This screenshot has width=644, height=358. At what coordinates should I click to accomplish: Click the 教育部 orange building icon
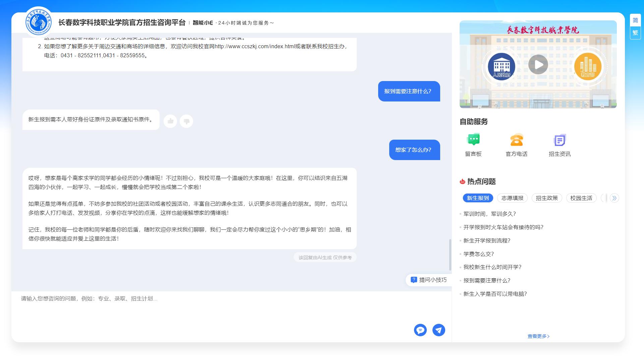click(588, 66)
